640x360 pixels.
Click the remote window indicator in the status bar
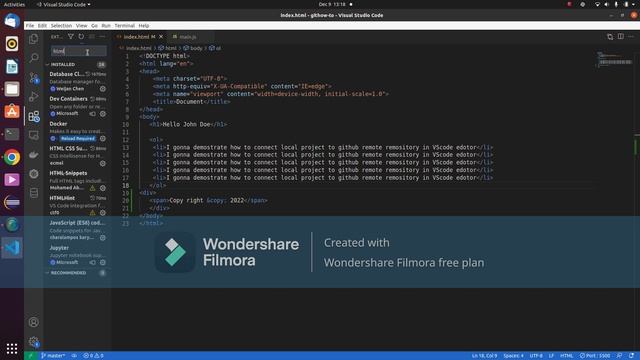click(31, 356)
